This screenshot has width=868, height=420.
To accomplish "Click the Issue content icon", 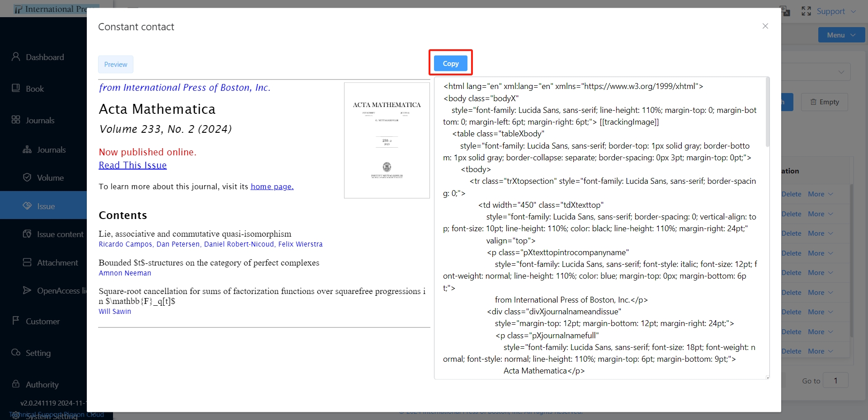I will (x=27, y=234).
